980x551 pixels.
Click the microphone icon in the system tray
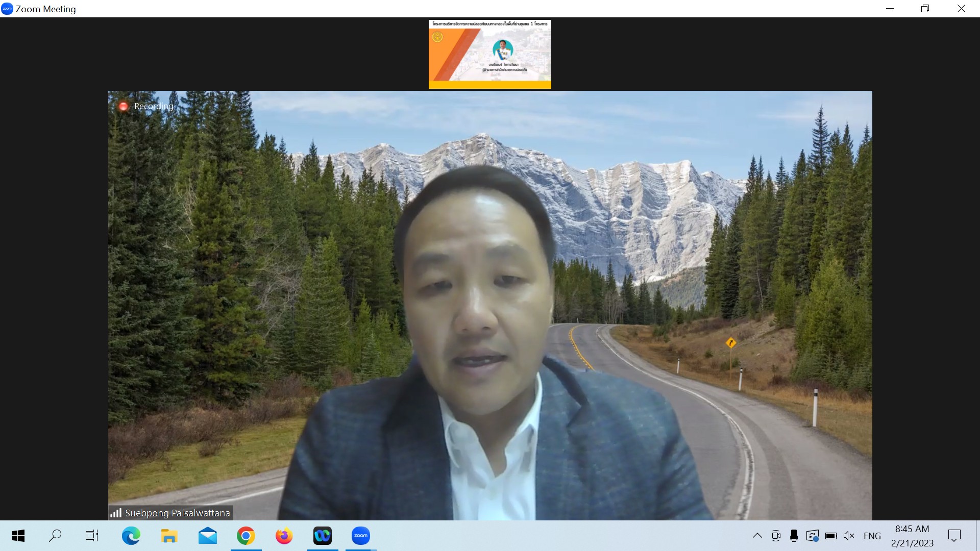click(x=794, y=536)
